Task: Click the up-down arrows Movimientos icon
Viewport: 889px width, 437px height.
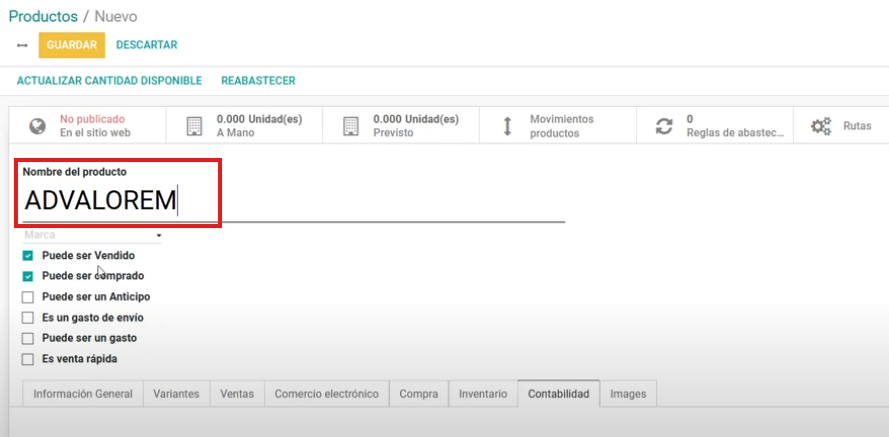Action: point(507,126)
